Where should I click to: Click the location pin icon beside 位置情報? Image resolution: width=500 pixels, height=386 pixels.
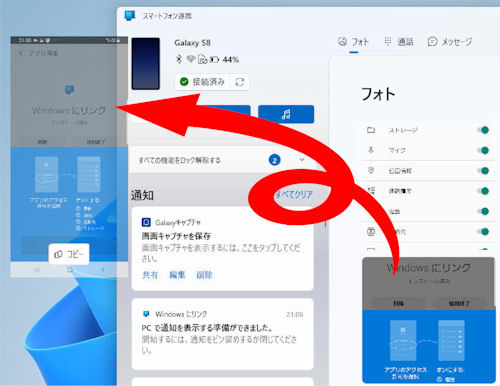coord(371,171)
